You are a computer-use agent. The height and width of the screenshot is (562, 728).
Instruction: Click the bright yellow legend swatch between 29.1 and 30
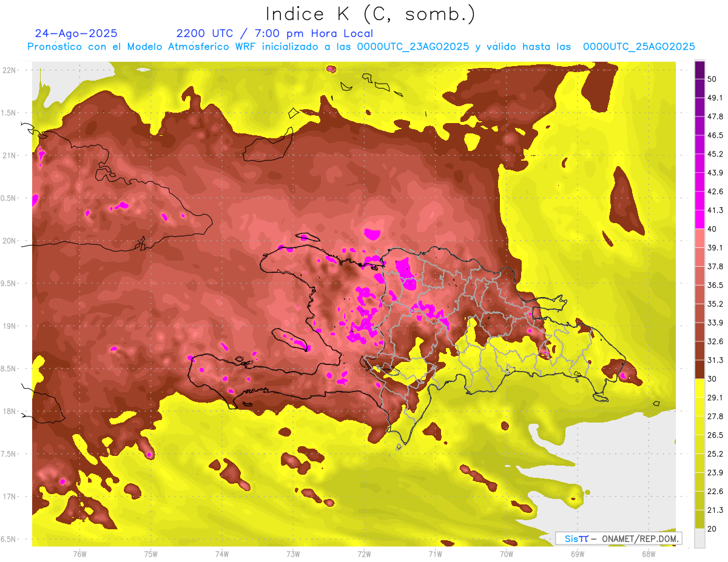coord(699,388)
